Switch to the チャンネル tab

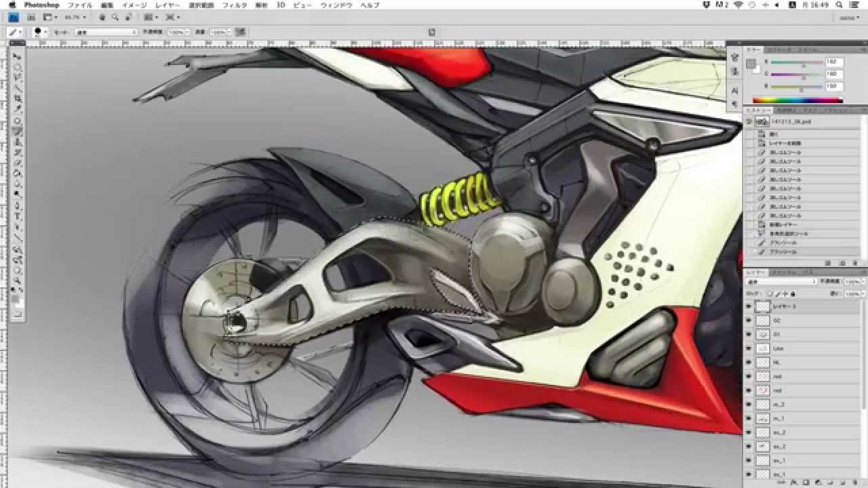(x=783, y=273)
